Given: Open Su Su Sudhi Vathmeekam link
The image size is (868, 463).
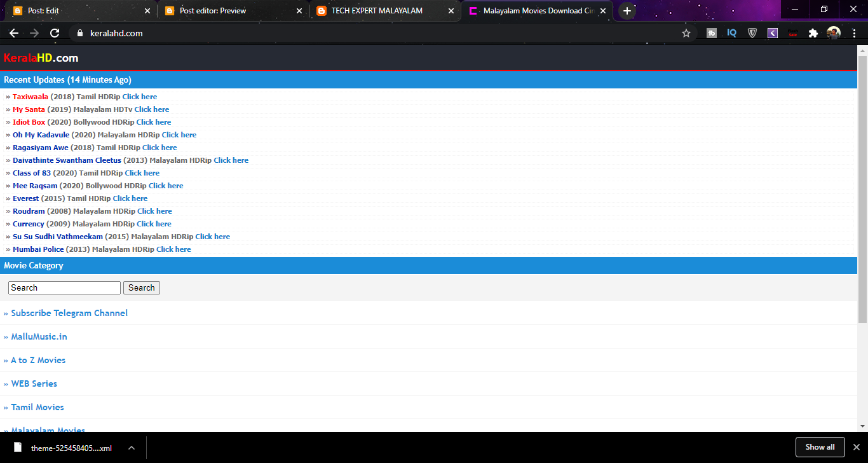Looking at the screenshot, I should click(58, 237).
